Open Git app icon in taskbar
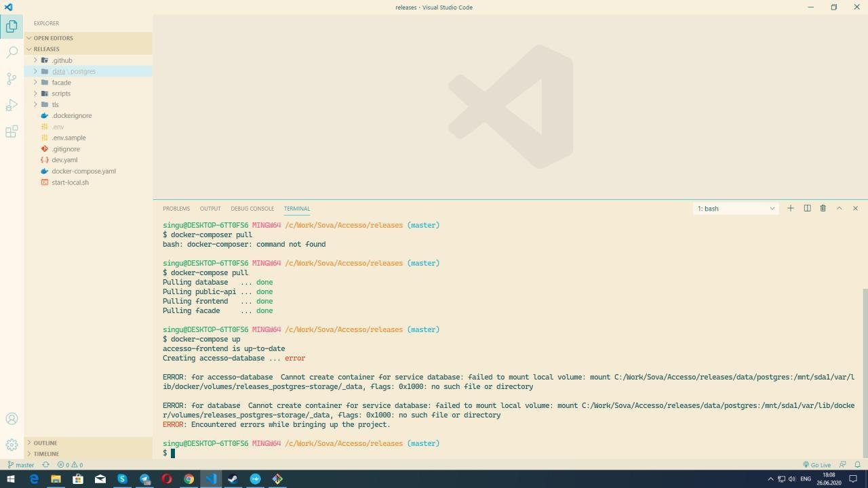868x488 pixels. [277, 479]
